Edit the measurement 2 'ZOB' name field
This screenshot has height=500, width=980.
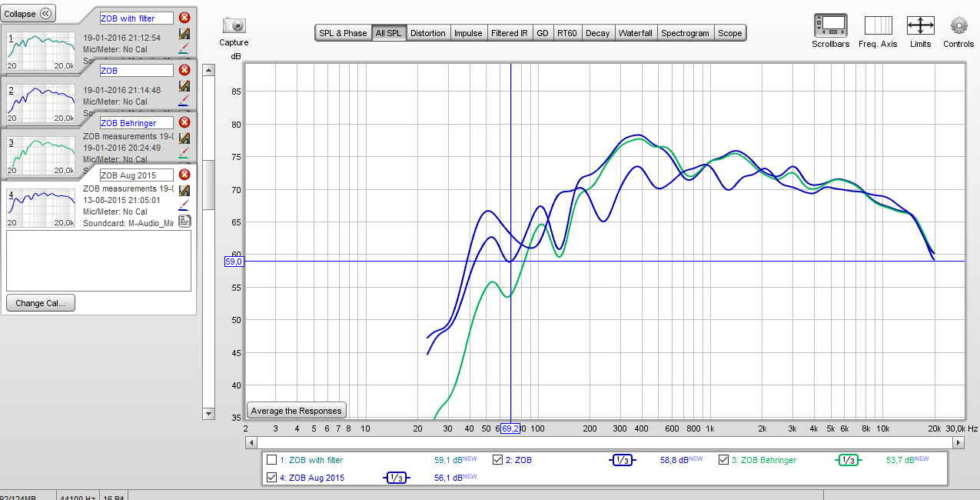pos(137,70)
